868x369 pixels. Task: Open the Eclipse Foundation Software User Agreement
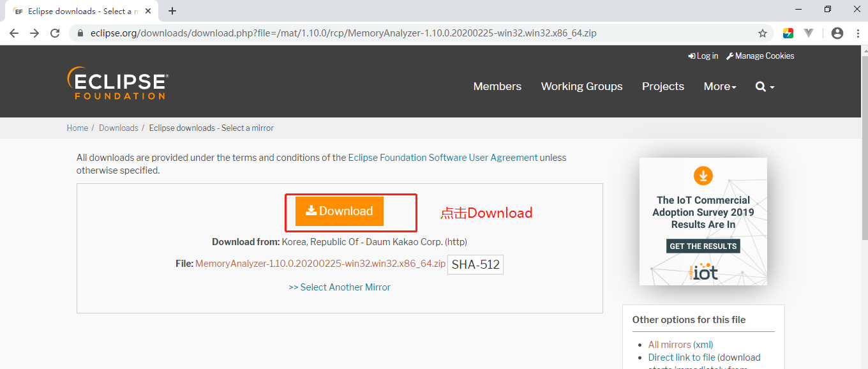(x=443, y=157)
